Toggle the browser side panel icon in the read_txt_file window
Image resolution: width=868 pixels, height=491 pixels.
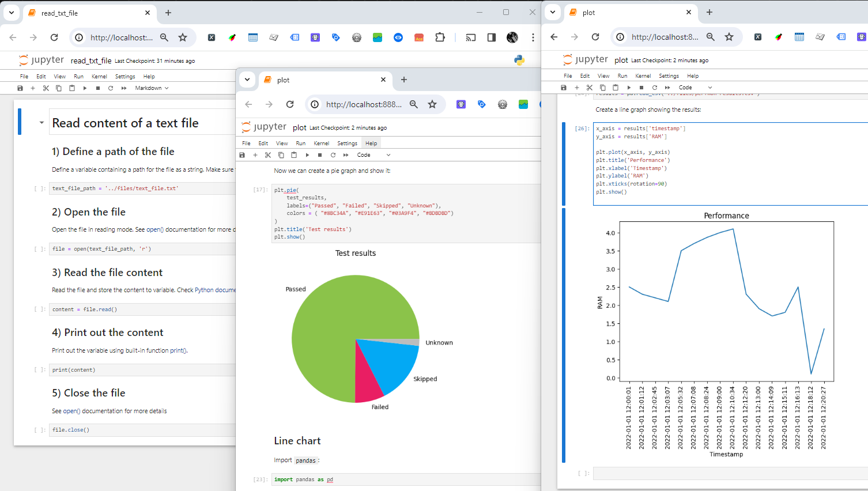(492, 37)
